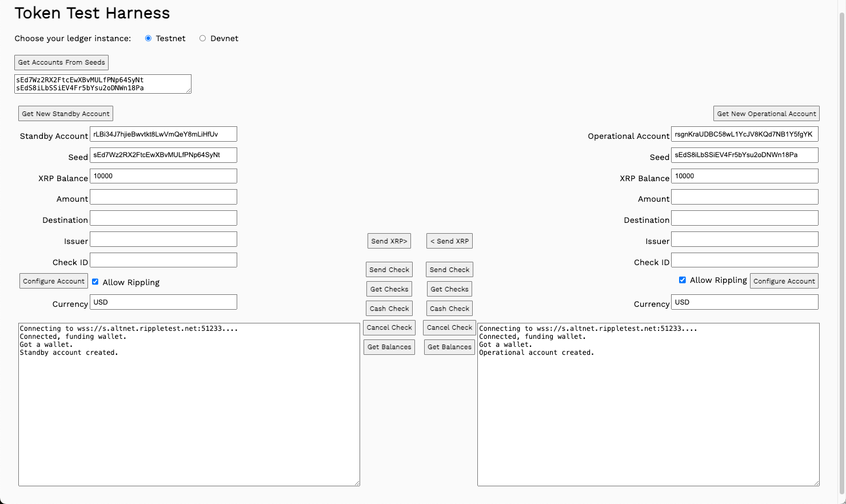The width and height of the screenshot is (846, 504).
Task: Click Cash Check in the left column
Action: click(389, 308)
